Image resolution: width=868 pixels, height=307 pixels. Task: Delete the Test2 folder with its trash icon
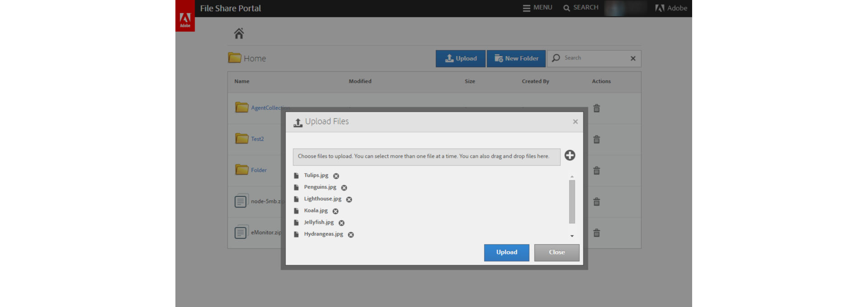point(597,140)
